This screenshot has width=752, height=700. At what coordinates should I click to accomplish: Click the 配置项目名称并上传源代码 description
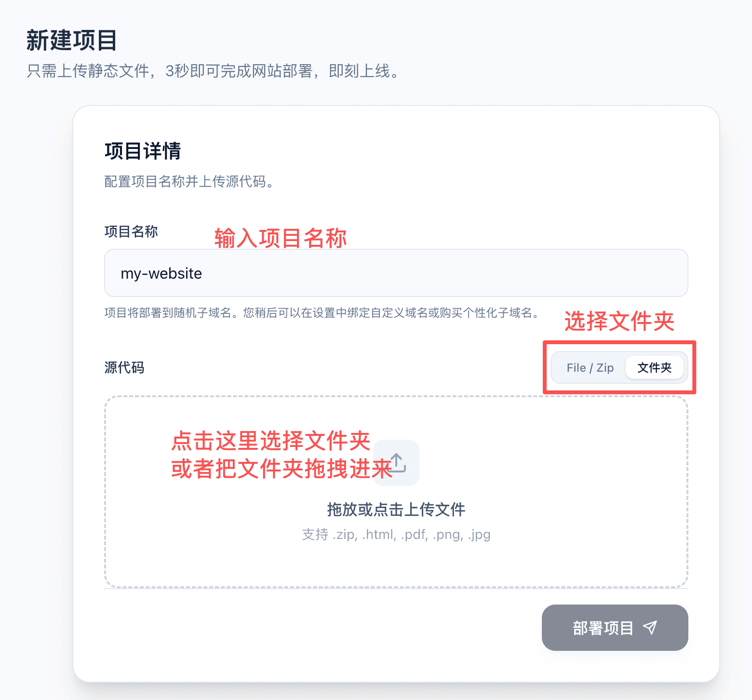click(x=189, y=182)
